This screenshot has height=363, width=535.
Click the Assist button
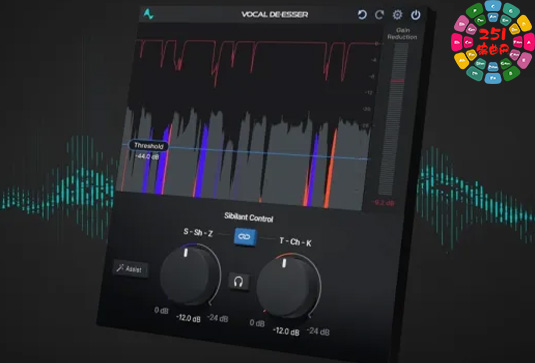[x=130, y=269]
